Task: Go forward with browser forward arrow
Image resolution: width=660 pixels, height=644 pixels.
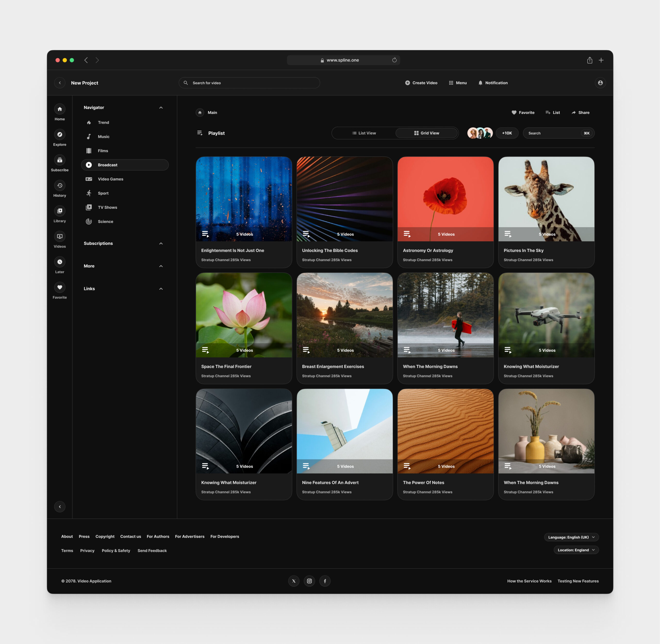Action: pos(97,60)
